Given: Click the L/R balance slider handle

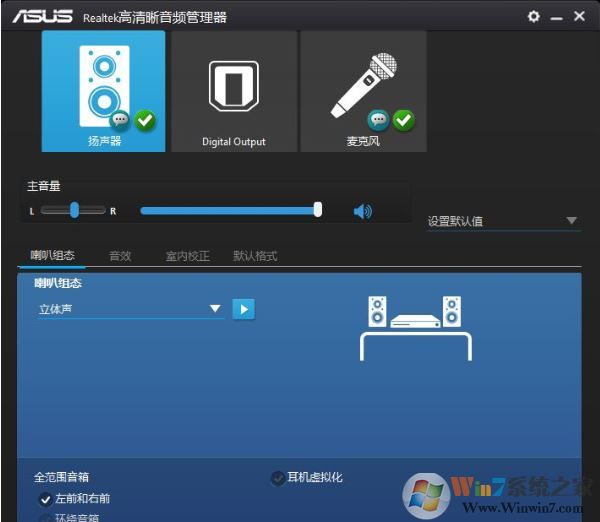Looking at the screenshot, I should coord(75,210).
